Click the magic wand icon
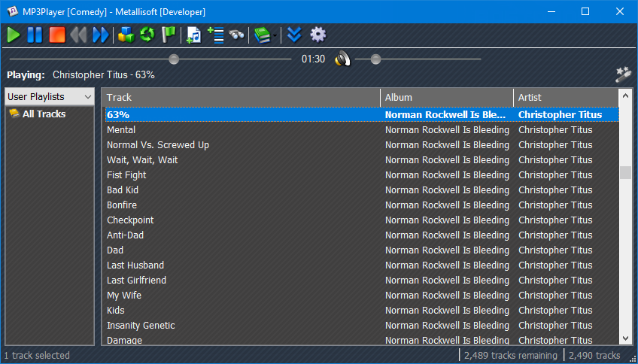 click(x=622, y=74)
